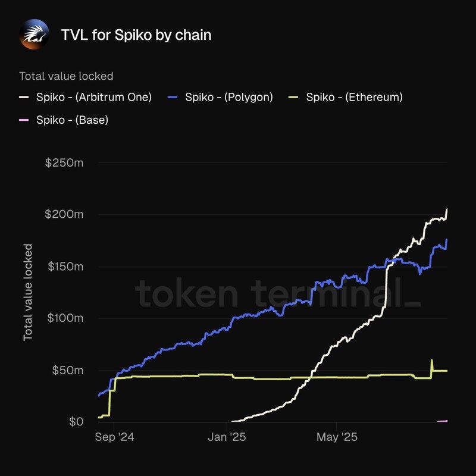Select the Jan '25 x-axis marker
This screenshot has width=476, height=476.
tap(227, 437)
